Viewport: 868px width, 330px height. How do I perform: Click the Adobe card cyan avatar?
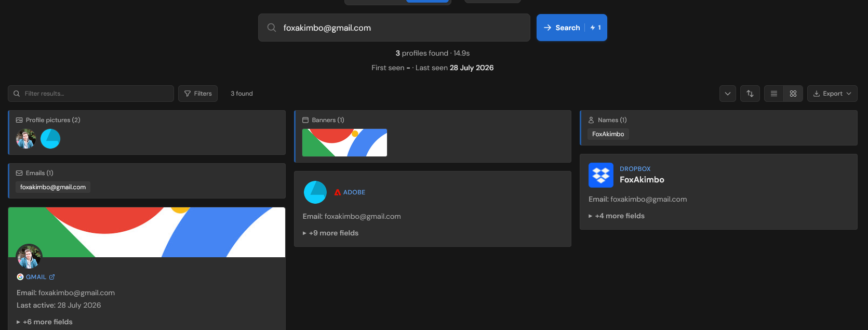315,192
